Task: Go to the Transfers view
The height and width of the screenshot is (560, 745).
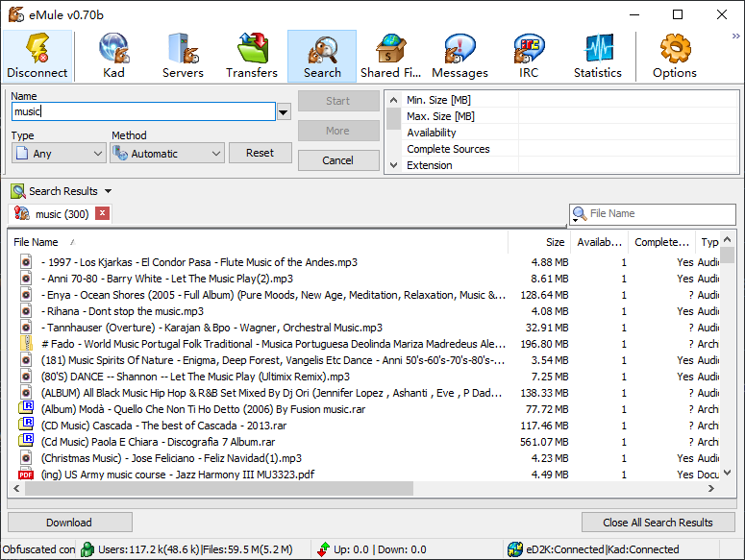Action: tap(252, 56)
